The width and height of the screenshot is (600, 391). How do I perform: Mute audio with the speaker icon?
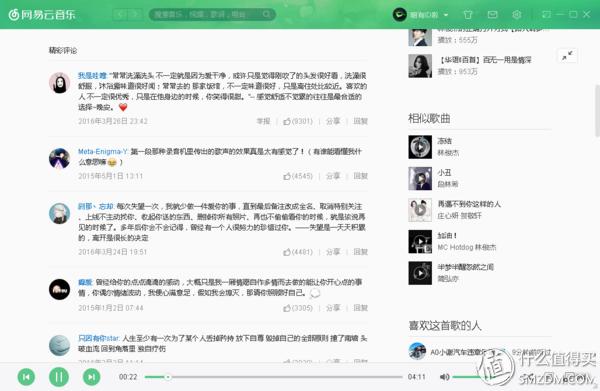pyautogui.click(x=444, y=377)
